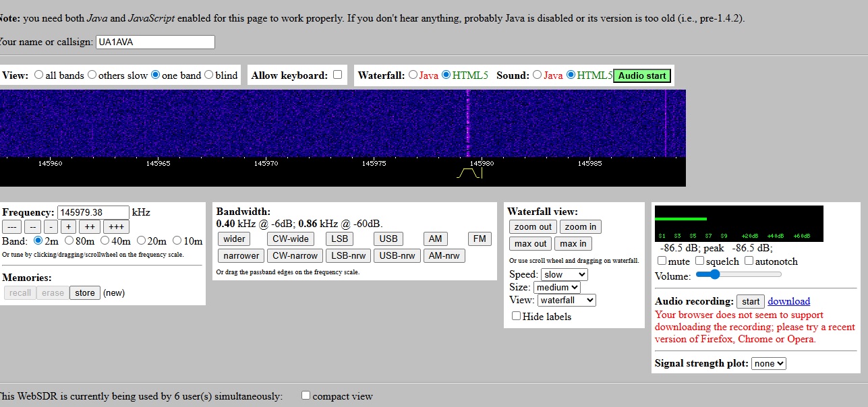Select the 'all bands' view radio button
Screen dimensions: 868x407
[39, 75]
